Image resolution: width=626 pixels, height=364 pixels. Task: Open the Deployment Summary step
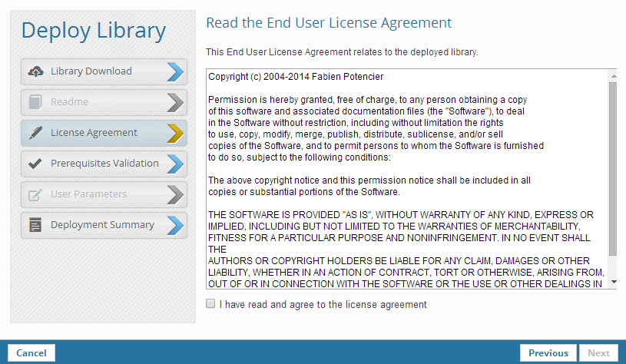[x=102, y=225]
